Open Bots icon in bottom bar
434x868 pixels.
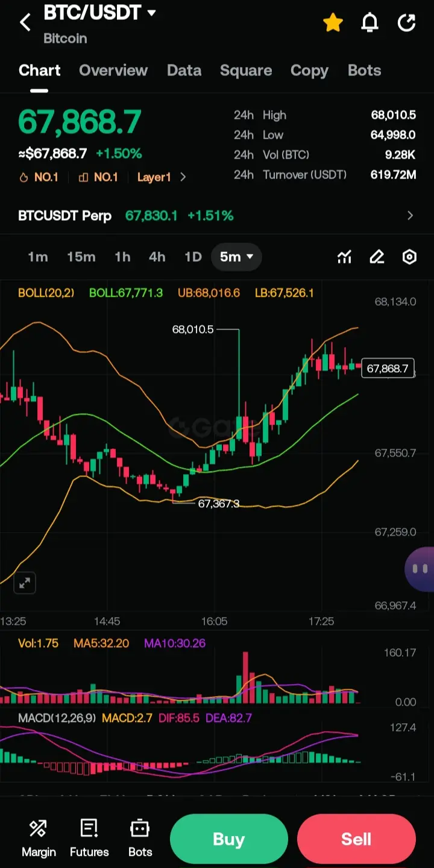point(140,838)
